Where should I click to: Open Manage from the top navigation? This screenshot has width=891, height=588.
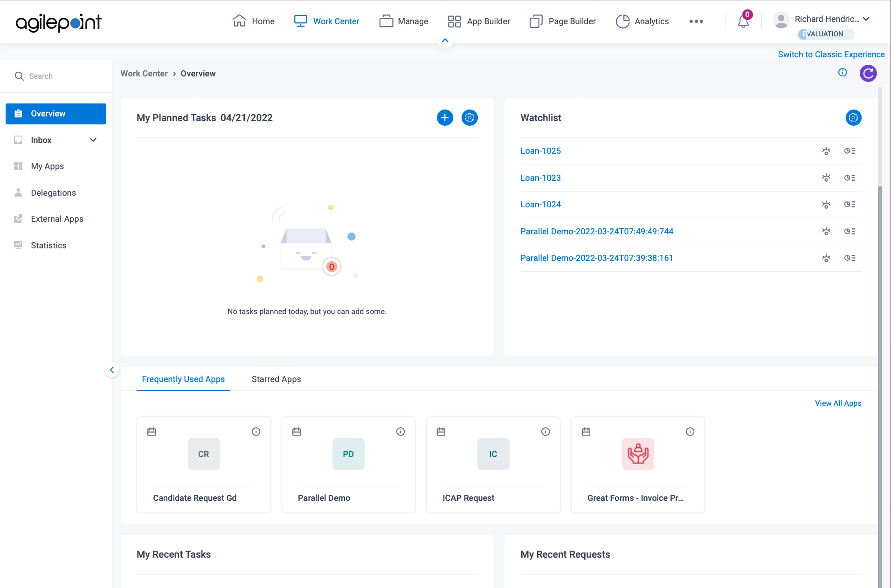point(404,21)
